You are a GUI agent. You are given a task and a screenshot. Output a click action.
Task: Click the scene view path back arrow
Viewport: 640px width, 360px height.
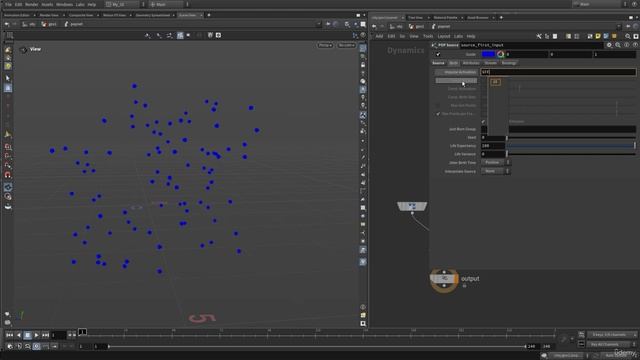coord(7,24)
